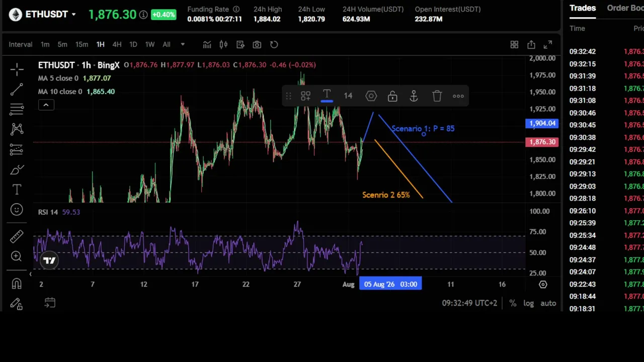The image size is (644, 362).
Task: Select the 1D interval
Action: coord(133,44)
